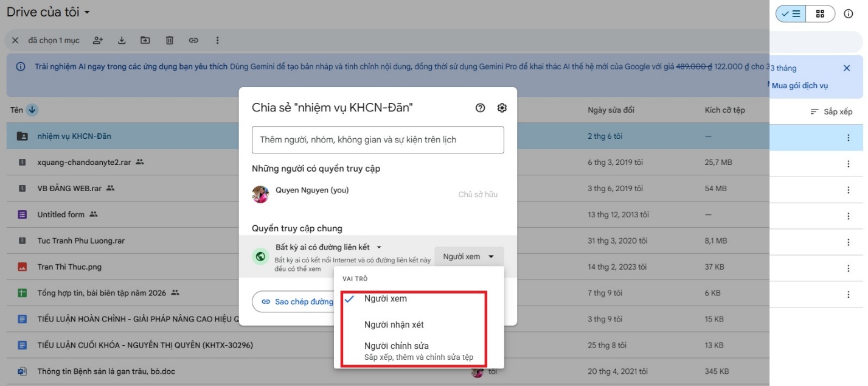Select the Untitled form file name
Viewport: 868px width, 386px height.
(x=61, y=215)
